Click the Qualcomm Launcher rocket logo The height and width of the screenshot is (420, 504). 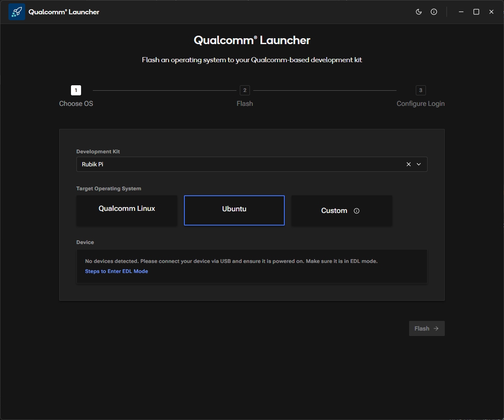coord(17,12)
